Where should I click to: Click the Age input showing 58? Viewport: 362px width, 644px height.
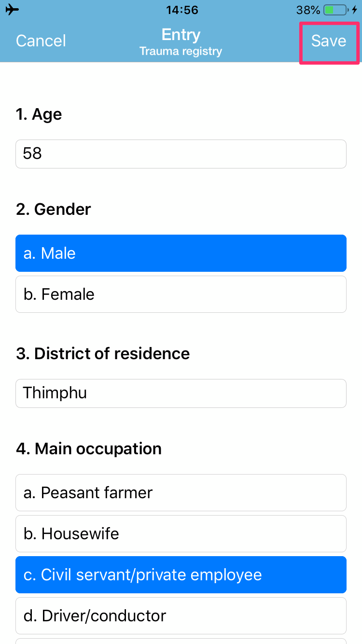(181, 154)
